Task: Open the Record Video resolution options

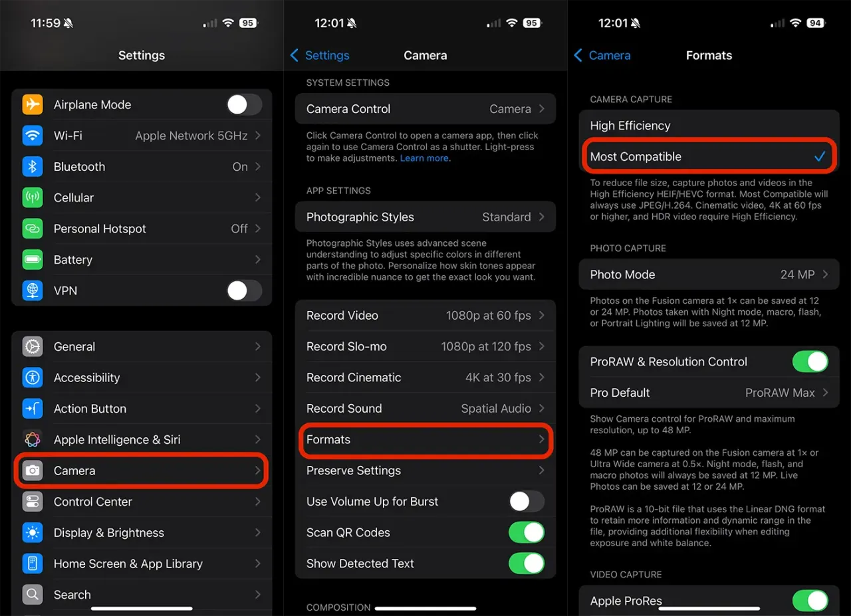Action: pyautogui.click(x=425, y=315)
